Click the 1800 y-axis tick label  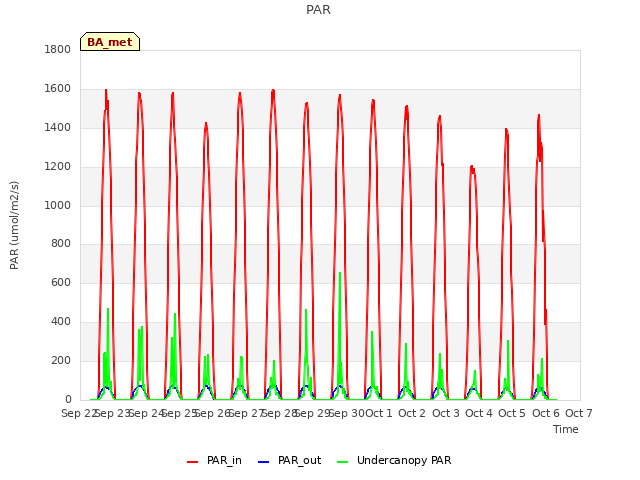click(x=58, y=49)
